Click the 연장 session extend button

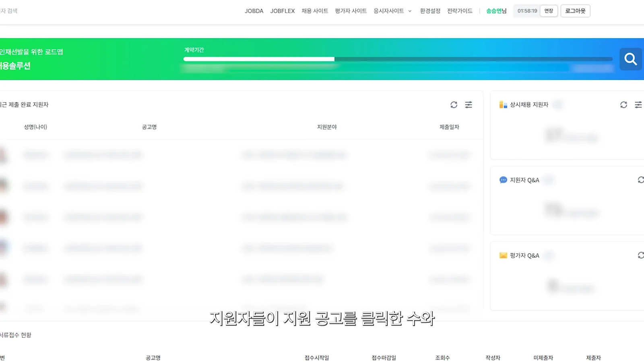coord(549,11)
